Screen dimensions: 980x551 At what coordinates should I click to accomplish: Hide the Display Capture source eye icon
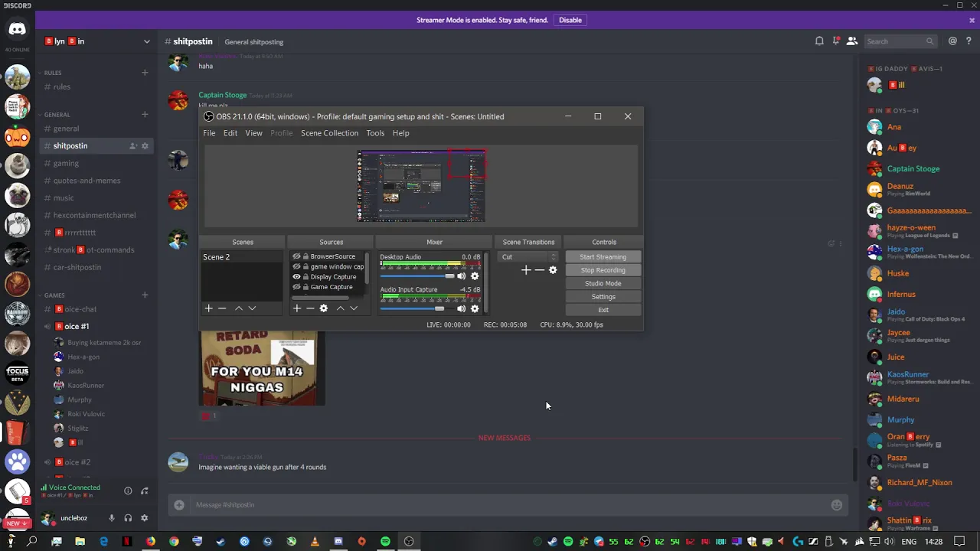click(296, 276)
